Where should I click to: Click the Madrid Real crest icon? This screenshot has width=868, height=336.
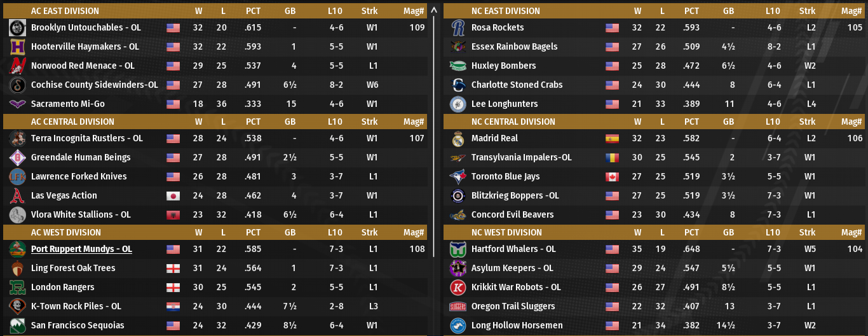tap(458, 139)
